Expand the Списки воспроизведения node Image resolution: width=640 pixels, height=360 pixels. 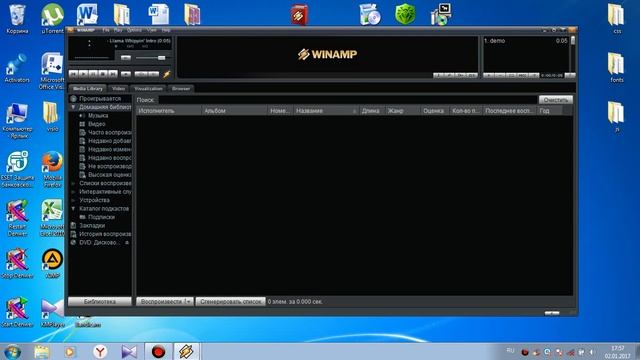click(x=73, y=183)
